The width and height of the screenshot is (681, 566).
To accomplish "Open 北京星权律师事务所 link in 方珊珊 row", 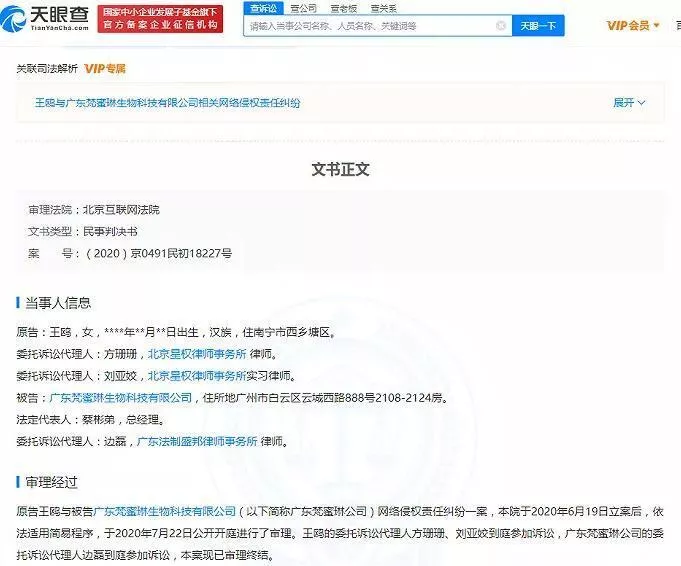I will tap(197, 354).
